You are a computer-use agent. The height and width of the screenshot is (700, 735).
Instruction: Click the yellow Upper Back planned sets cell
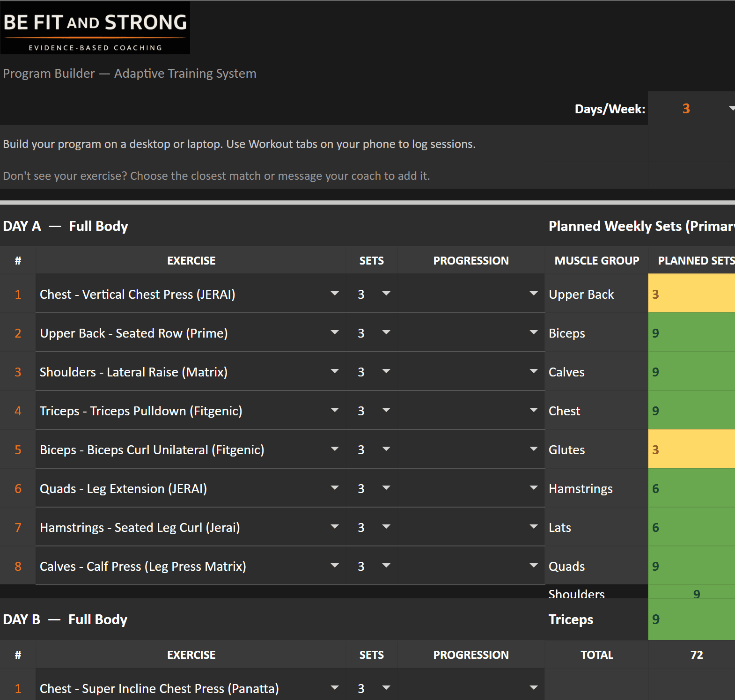point(691,294)
